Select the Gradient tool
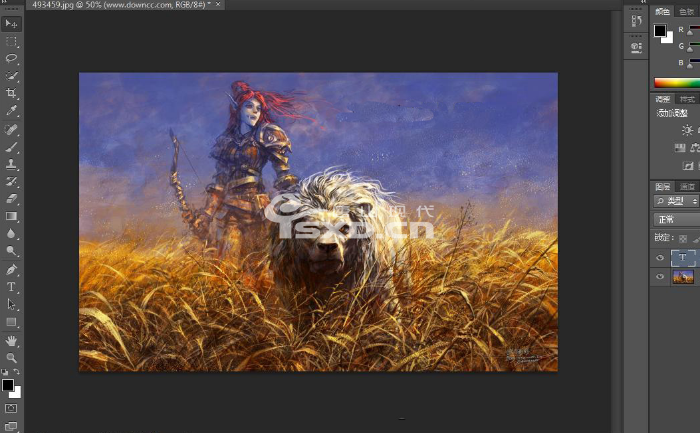The image size is (700, 433). click(11, 216)
